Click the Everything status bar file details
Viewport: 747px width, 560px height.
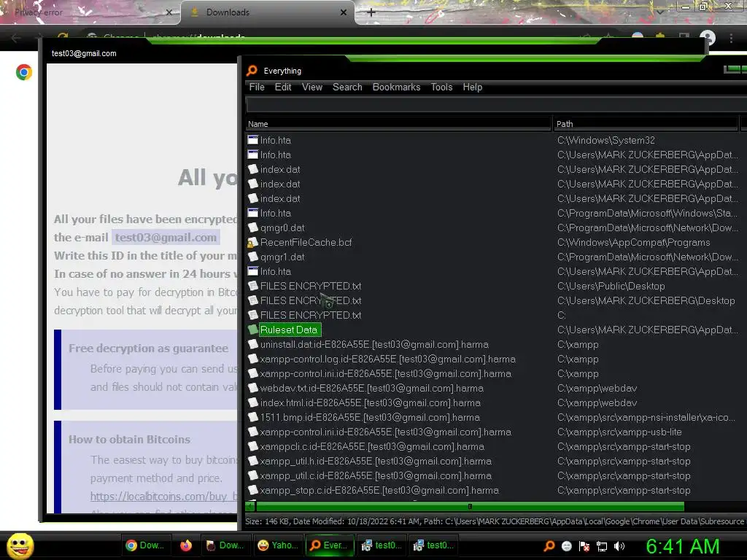[x=495, y=521]
